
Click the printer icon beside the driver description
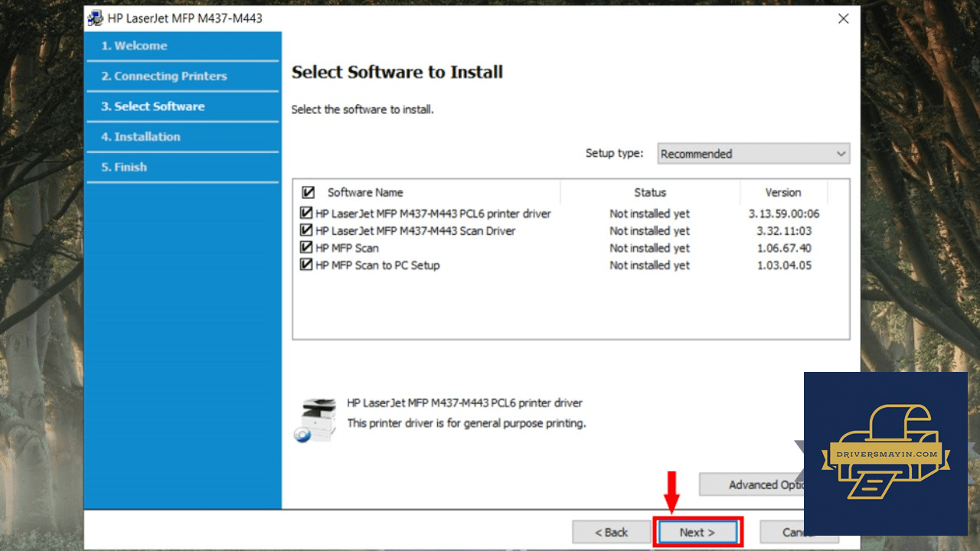tap(315, 420)
